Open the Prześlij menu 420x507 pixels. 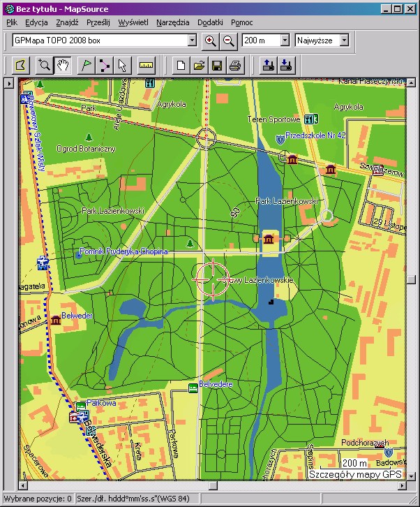(98, 22)
